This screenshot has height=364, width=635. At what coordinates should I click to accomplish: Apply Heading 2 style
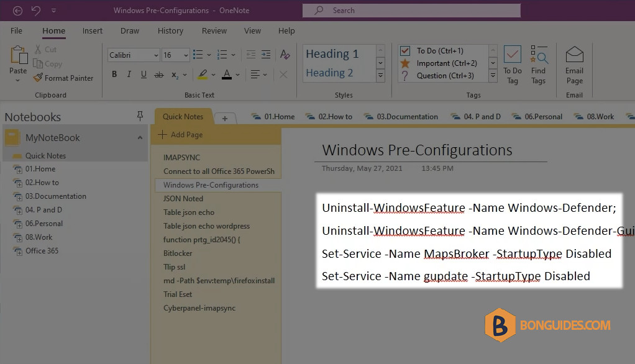(329, 73)
